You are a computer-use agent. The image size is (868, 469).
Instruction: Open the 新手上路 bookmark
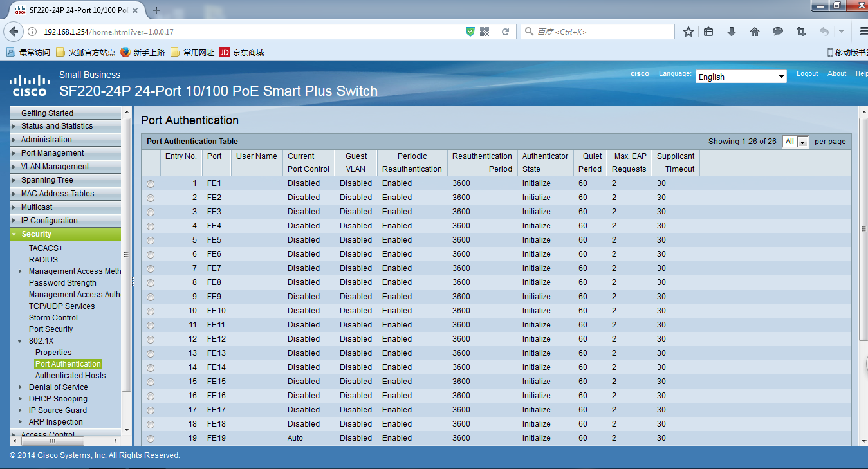pos(142,53)
